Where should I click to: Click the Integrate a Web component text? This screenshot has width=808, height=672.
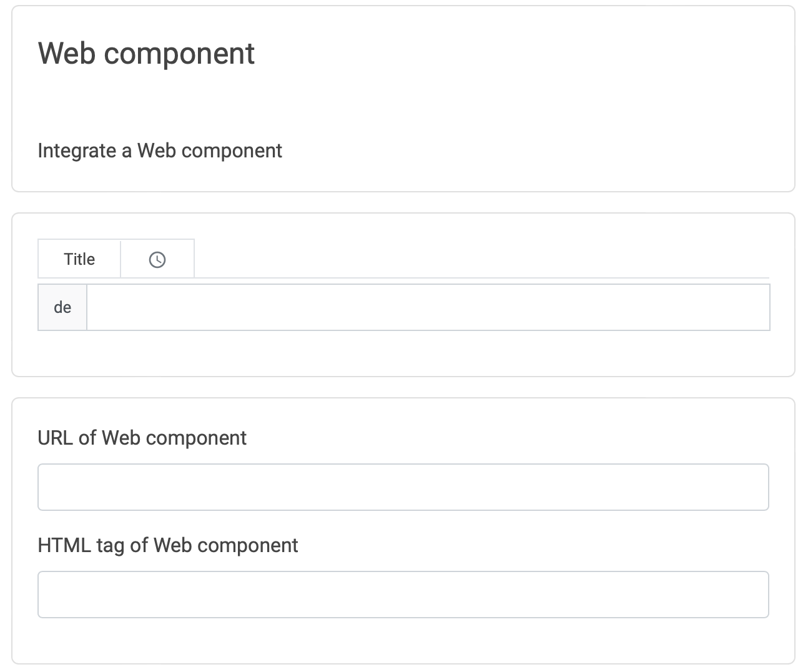[160, 151]
